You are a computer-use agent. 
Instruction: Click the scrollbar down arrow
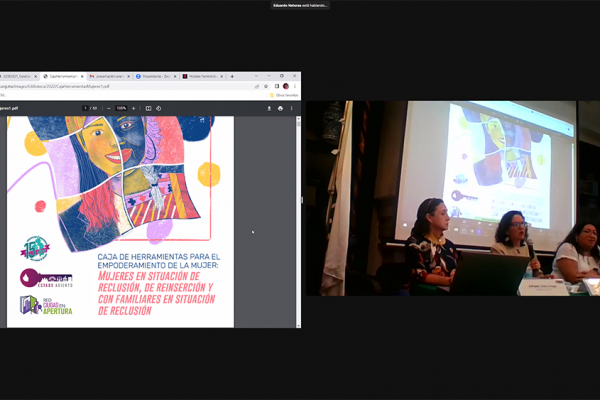[298, 326]
